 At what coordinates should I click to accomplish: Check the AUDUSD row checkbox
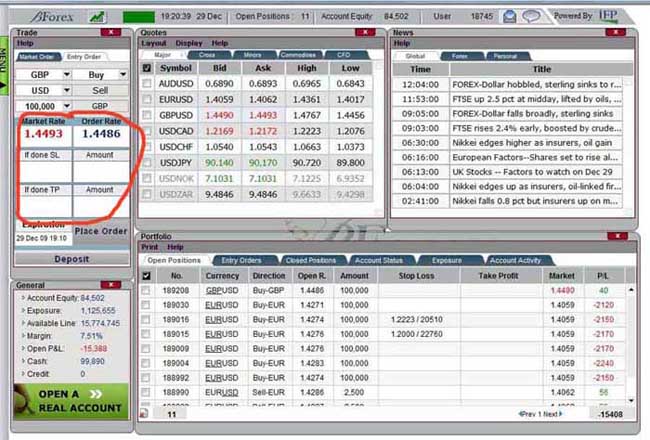(x=147, y=83)
